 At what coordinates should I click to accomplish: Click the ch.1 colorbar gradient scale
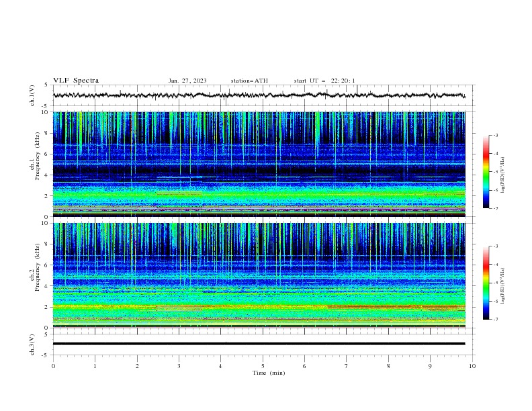(x=486, y=172)
